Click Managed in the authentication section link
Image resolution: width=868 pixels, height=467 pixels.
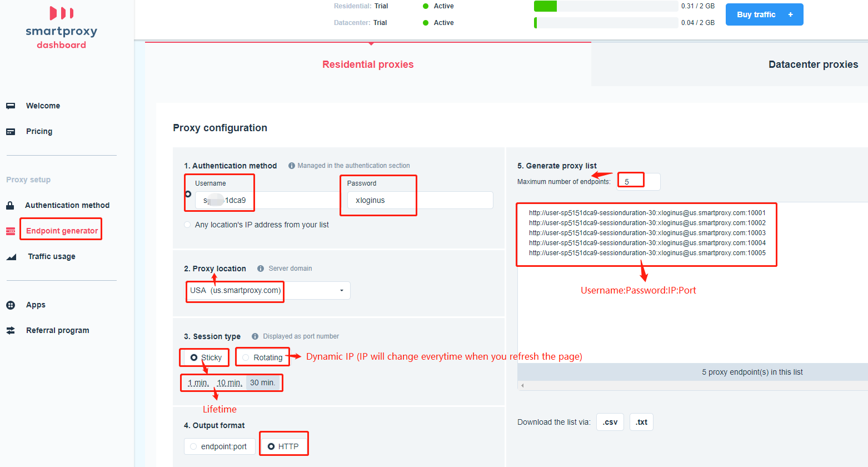[353, 166]
